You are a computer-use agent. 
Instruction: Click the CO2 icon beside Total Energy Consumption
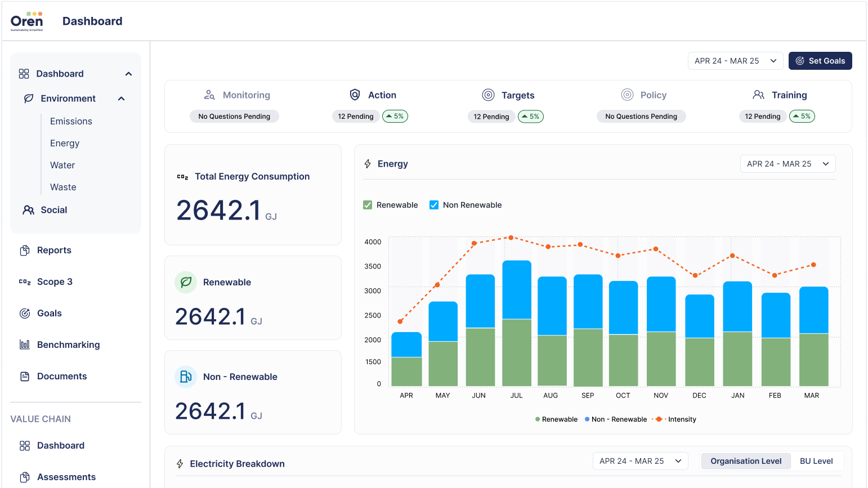click(x=182, y=177)
